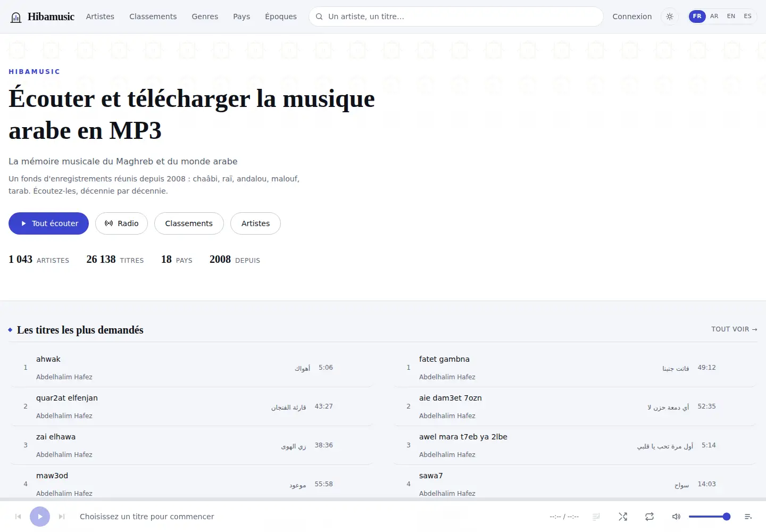Focus the artist or title search field
The width and height of the screenshot is (766, 532).
[x=456, y=16]
